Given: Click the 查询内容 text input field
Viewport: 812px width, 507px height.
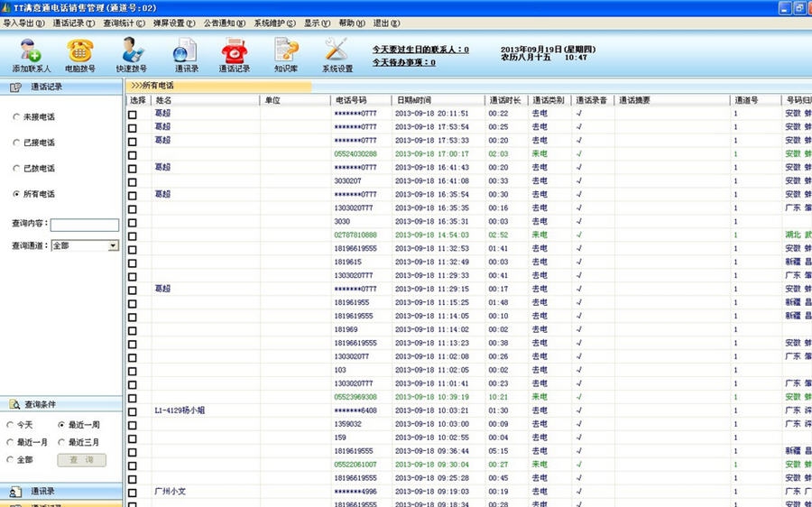Looking at the screenshot, I should point(84,225).
